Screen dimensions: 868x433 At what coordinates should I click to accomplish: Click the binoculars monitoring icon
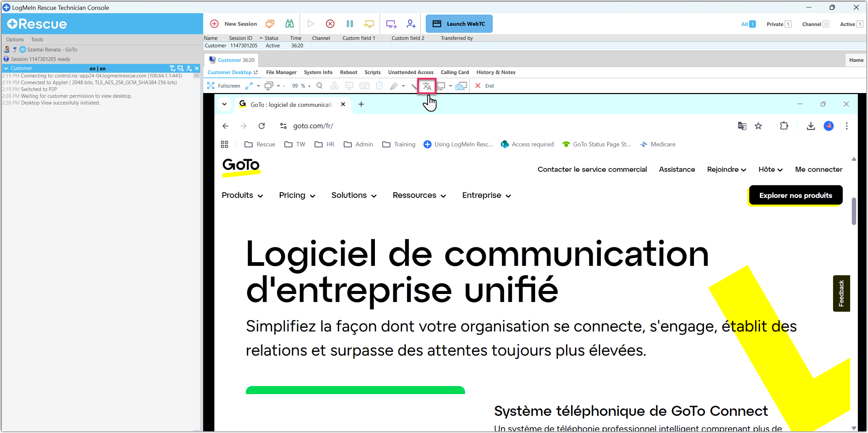pos(289,24)
